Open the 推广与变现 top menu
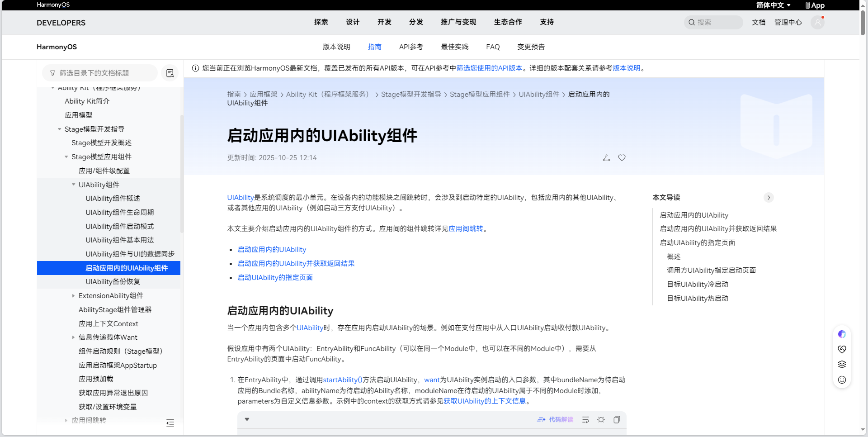The height and width of the screenshot is (437, 868). pos(458,22)
